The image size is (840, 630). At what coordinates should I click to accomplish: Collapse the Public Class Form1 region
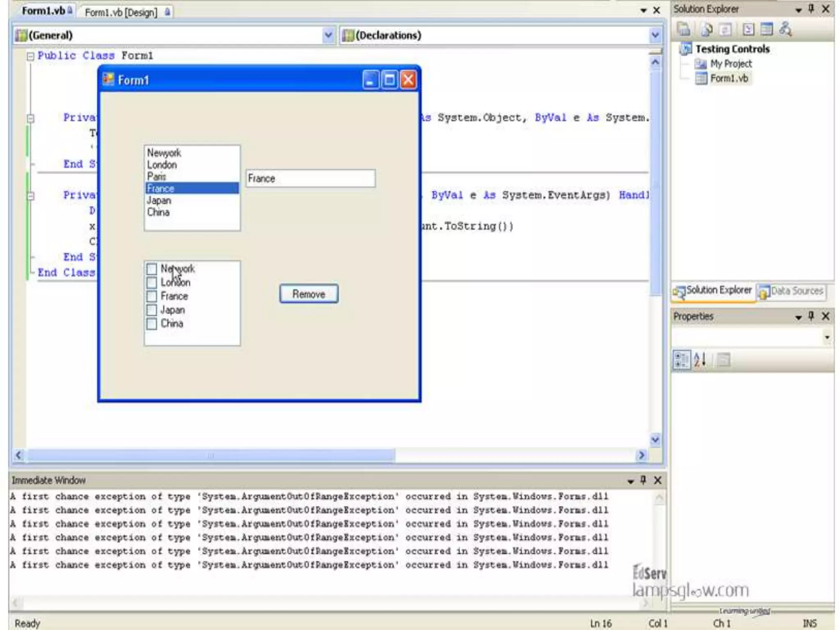(x=30, y=56)
